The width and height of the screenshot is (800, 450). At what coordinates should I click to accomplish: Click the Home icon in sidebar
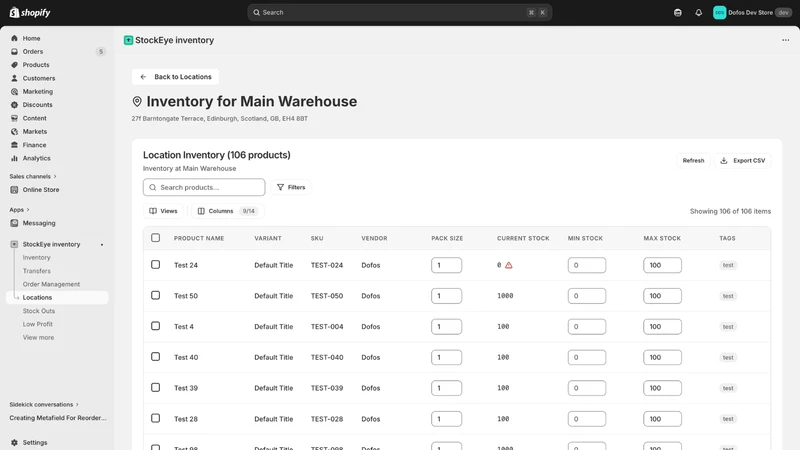[x=14, y=38]
